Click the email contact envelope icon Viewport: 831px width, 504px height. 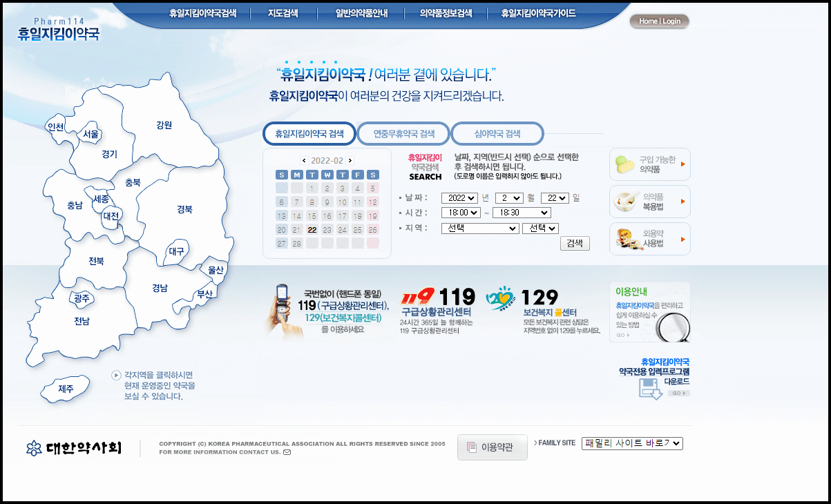(287, 452)
